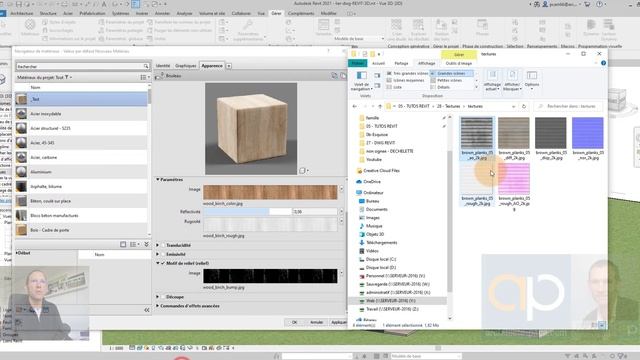The height and width of the screenshot is (360, 640).
Task: Expand Commandes d'effets avances section
Action: [x=158, y=306]
